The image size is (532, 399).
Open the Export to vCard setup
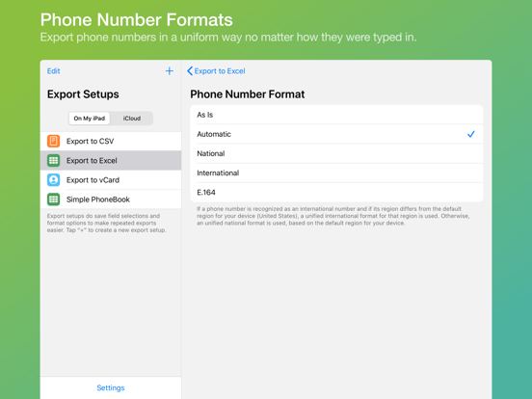tap(111, 180)
